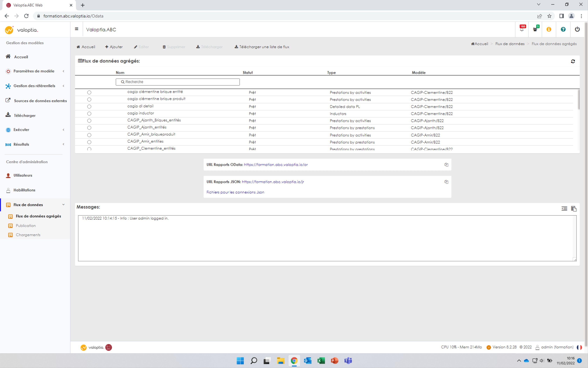Click the valoptia logo in sidebar

[21, 30]
